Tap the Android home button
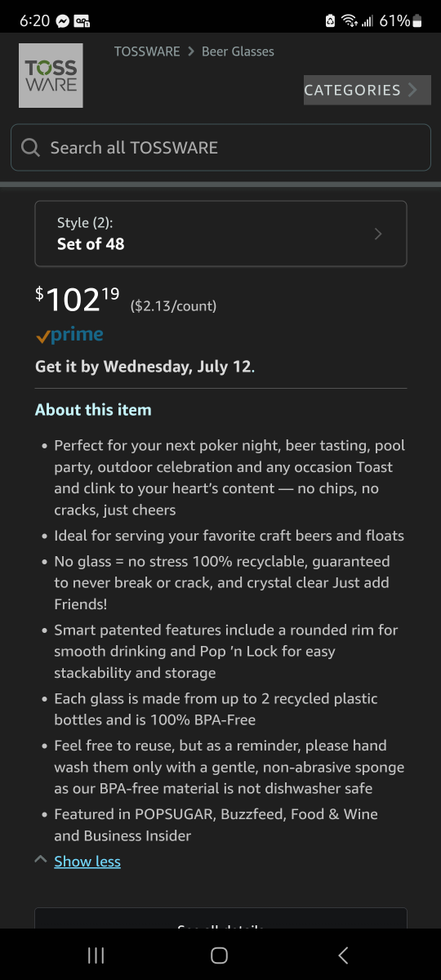441x980 pixels. [219, 955]
